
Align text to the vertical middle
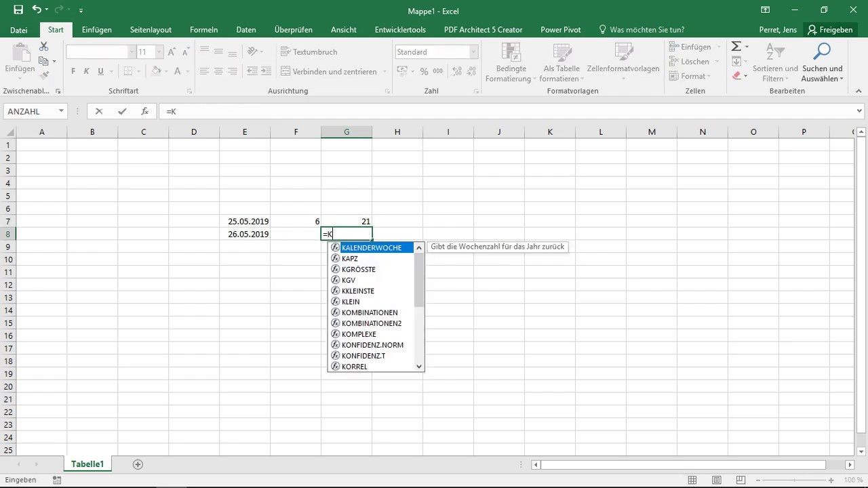(x=218, y=52)
